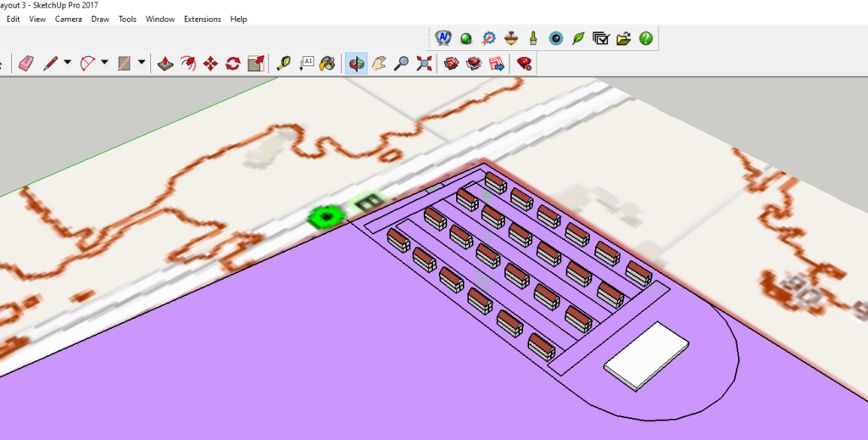Select the Push/Pull tool

click(167, 64)
